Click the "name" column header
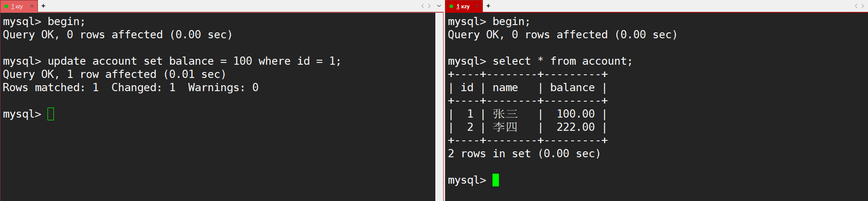Screen dimensions: 868x201 click(505, 88)
